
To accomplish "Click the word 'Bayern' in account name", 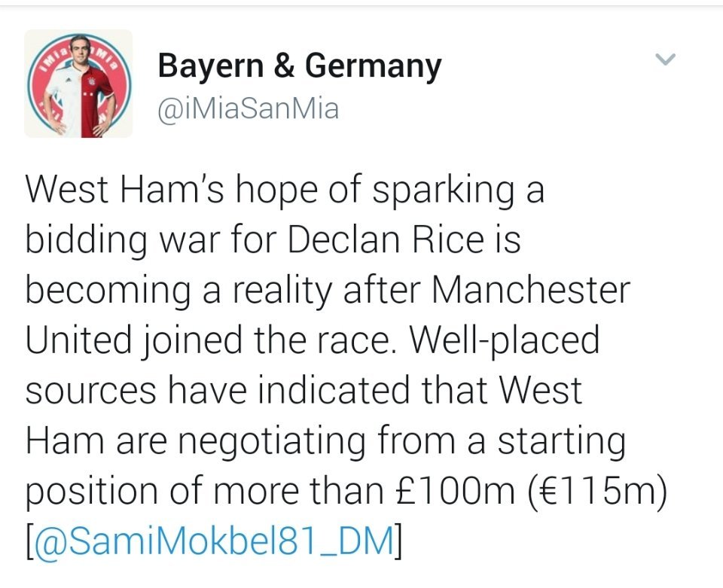I will coord(211,65).
